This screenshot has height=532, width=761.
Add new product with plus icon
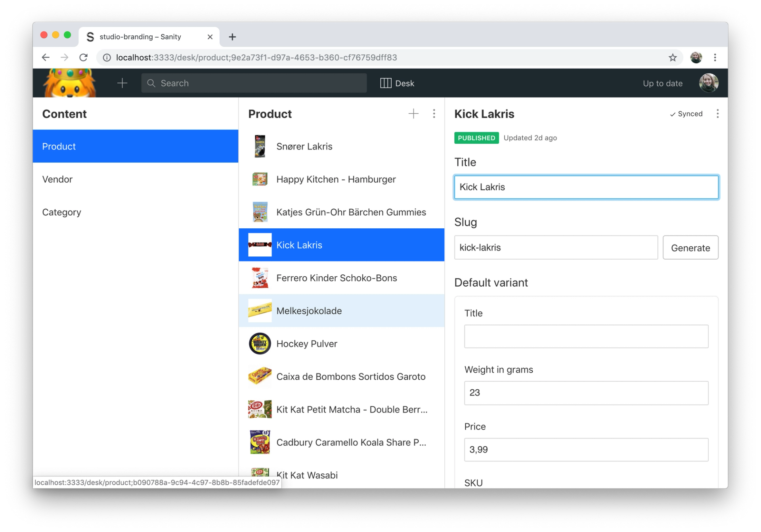tap(413, 114)
